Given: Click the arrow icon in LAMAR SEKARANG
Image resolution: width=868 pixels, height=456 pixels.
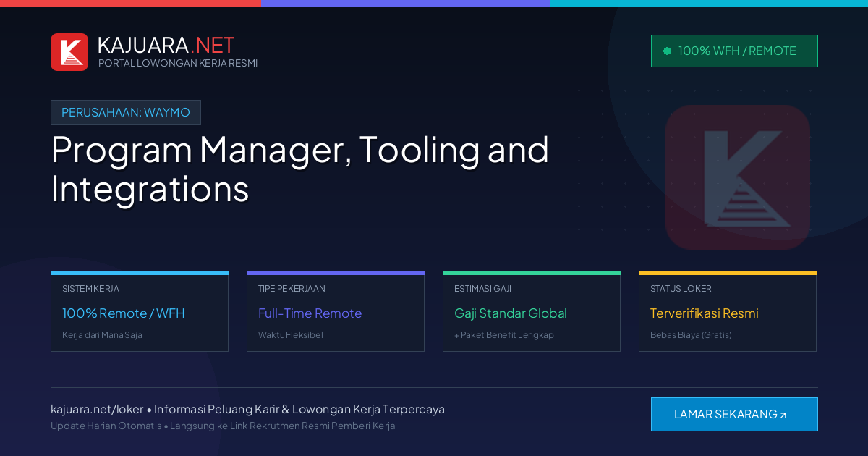Looking at the screenshot, I should click(783, 415).
